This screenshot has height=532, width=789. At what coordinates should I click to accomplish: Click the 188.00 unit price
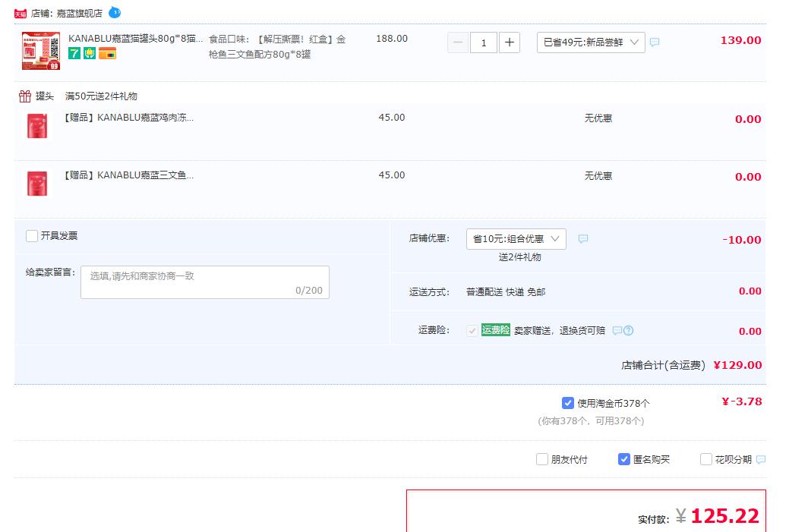pyautogui.click(x=392, y=39)
